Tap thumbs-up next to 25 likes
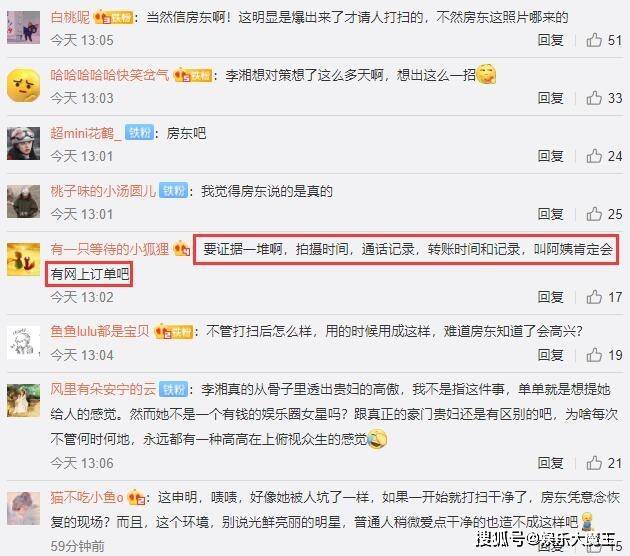The height and width of the screenshot is (556, 630). pyautogui.click(x=594, y=214)
